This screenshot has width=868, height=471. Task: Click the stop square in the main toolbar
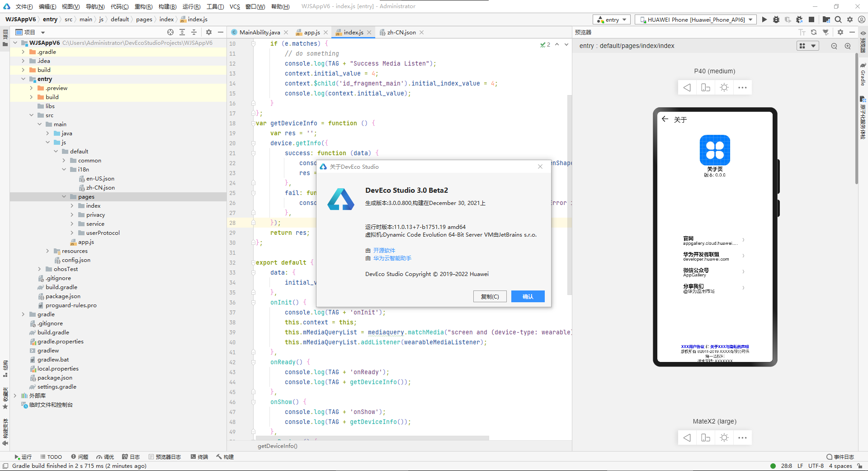[811, 19]
